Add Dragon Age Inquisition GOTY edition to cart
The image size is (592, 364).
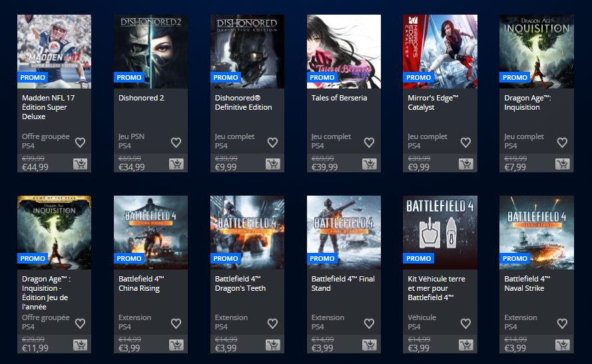(x=80, y=345)
